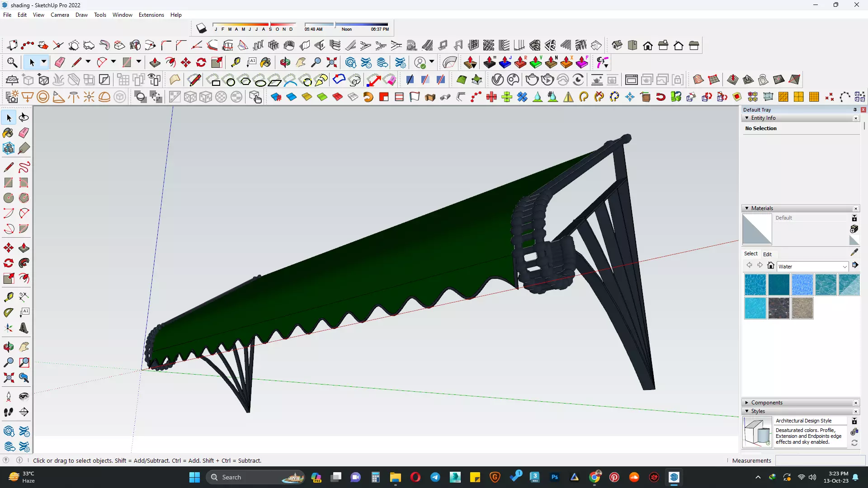Toggle the shadows display button

pyautogui.click(x=202, y=28)
